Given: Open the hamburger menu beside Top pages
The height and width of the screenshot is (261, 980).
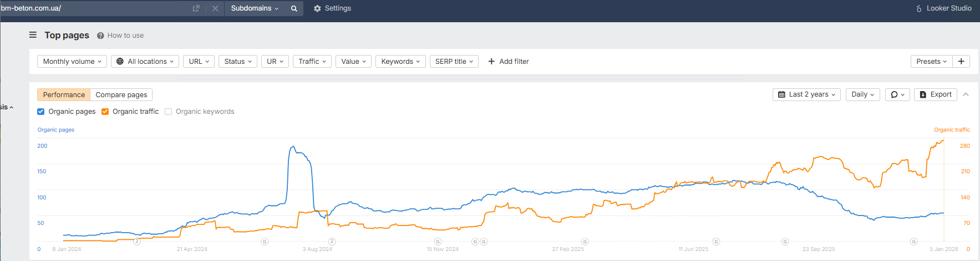Looking at the screenshot, I should (x=33, y=35).
